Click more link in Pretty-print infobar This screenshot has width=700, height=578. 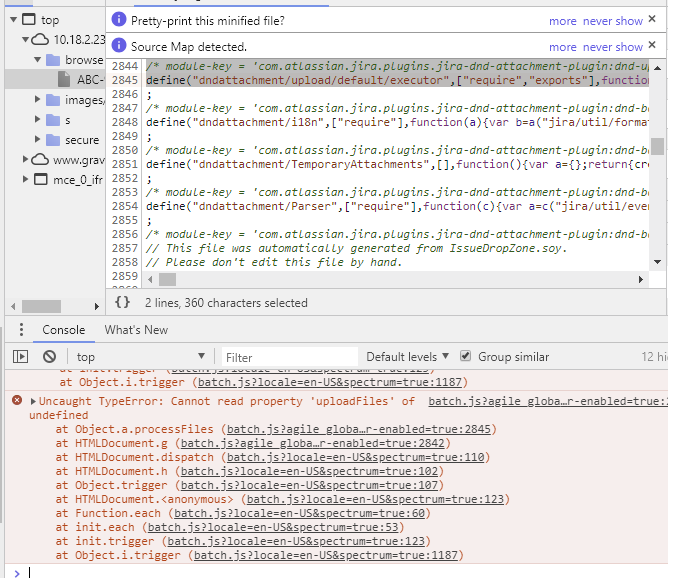pyautogui.click(x=562, y=21)
